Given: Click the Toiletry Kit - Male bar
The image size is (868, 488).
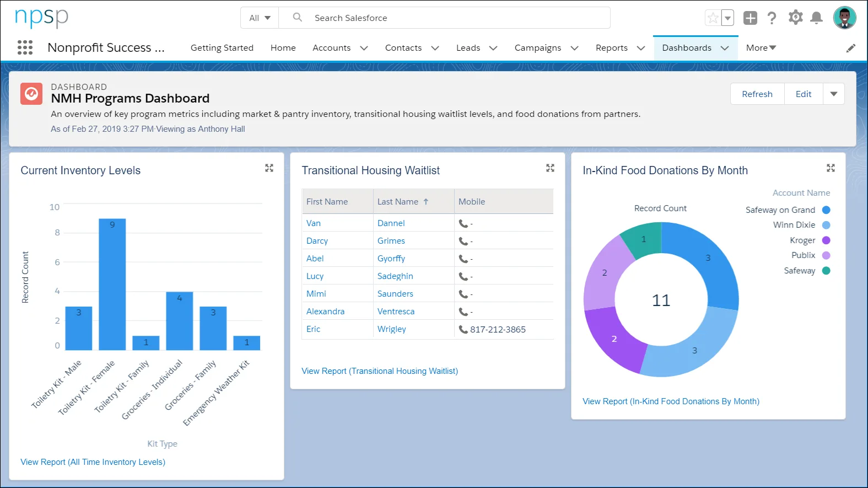Looking at the screenshot, I should 79,328.
